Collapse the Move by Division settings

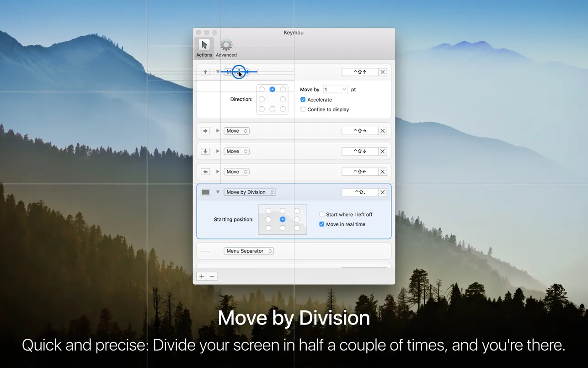pyautogui.click(x=218, y=192)
